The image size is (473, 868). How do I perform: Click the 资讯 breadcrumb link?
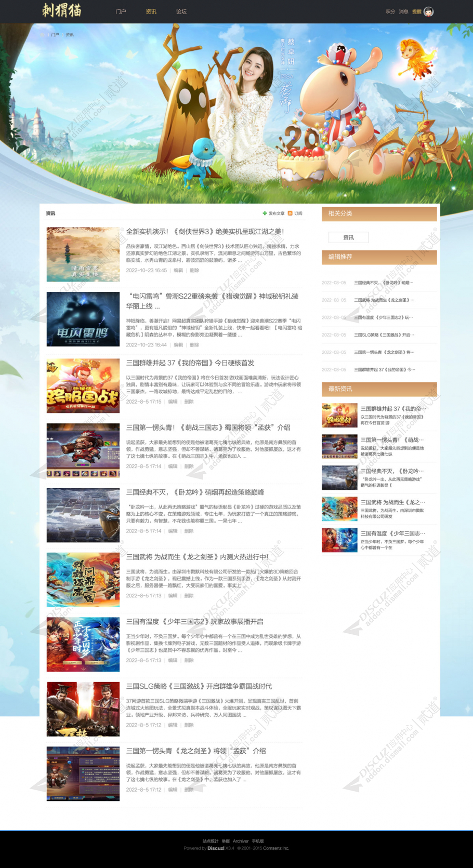70,35
